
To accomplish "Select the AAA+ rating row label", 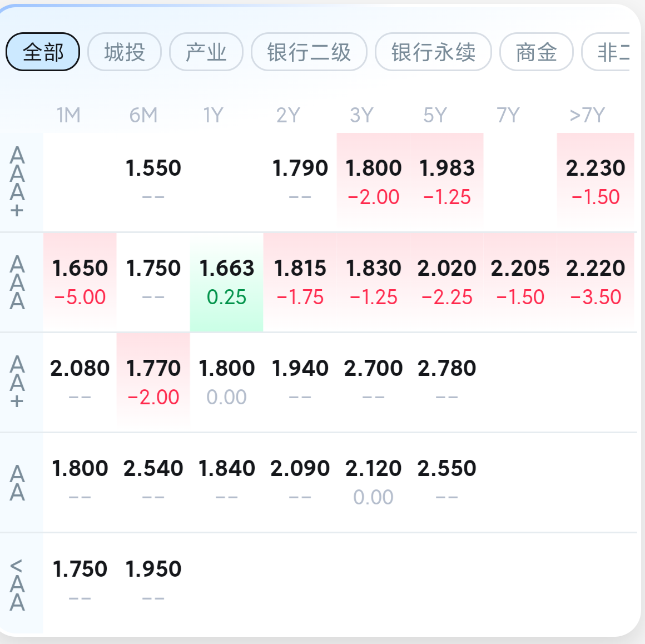I will [x=17, y=182].
